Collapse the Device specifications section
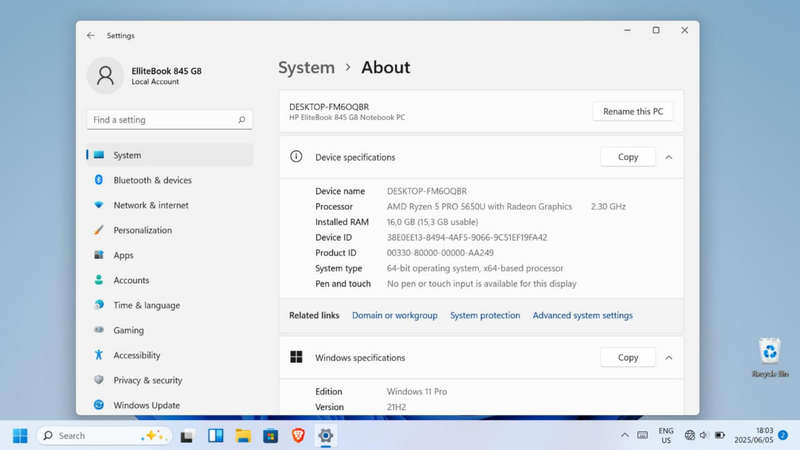The width and height of the screenshot is (800, 450). [669, 157]
